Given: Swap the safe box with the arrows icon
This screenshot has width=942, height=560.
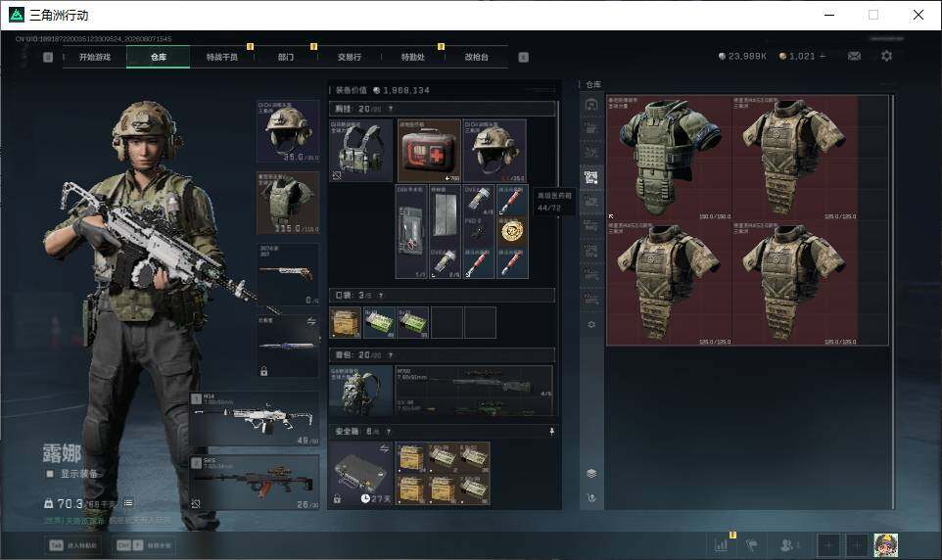Looking at the screenshot, I should point(385,448).
